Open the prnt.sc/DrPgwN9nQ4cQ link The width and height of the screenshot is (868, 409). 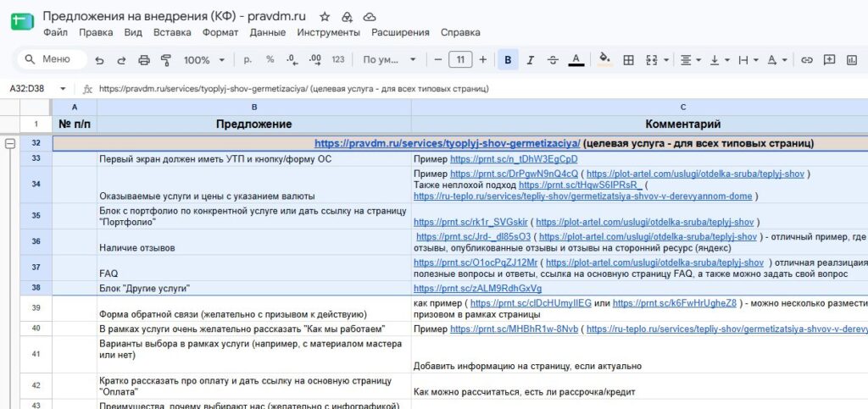click(515, 174)
